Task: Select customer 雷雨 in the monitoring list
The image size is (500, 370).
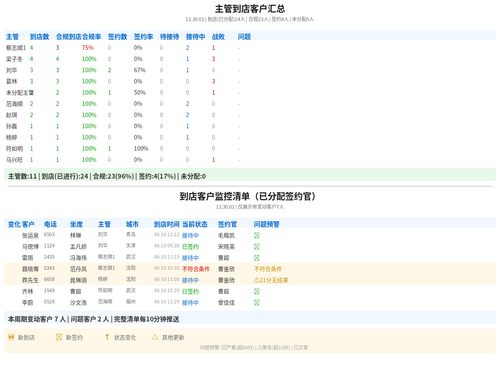Action: [28, 258]
